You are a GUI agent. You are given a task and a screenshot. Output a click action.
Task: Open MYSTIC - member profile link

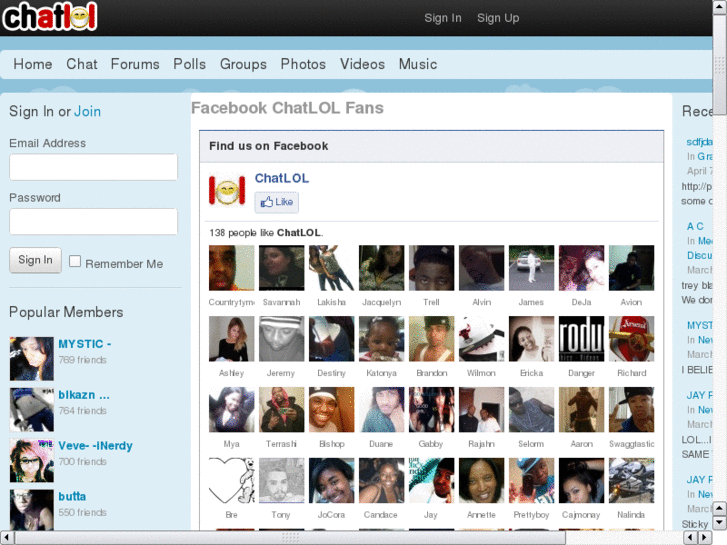[x=84, y=344]
